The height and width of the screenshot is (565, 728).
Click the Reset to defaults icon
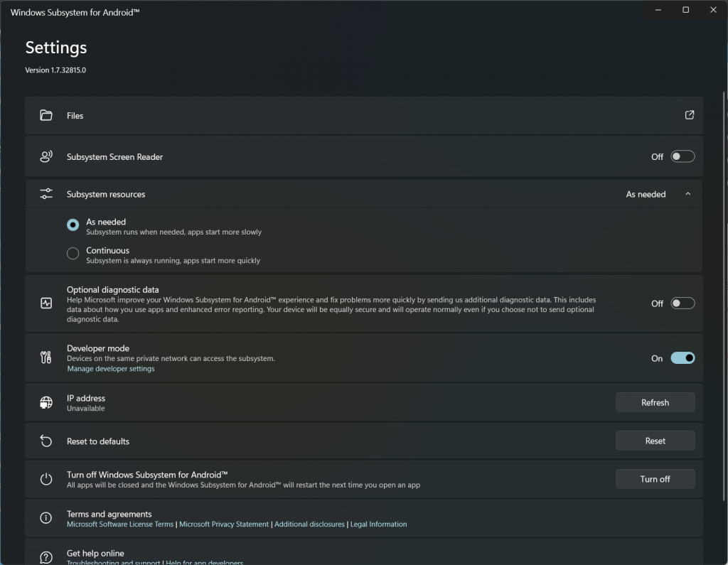pyautogui.click(x=46, y=441)
